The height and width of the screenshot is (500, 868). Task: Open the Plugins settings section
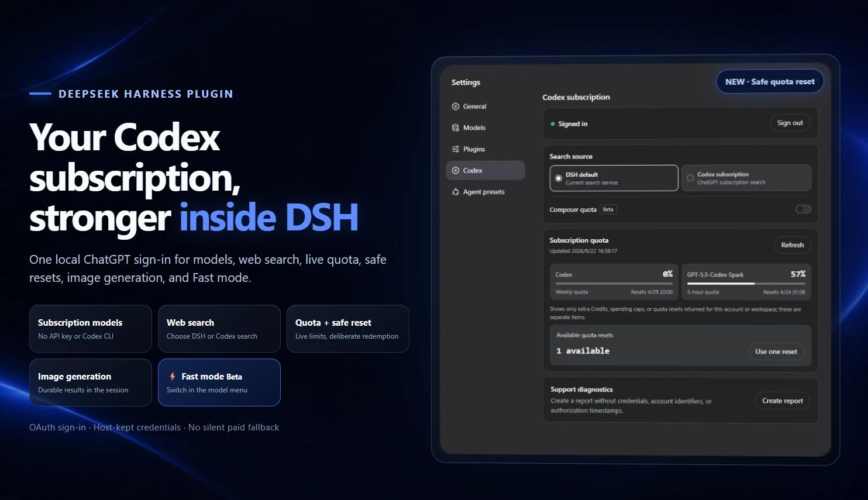485,149
